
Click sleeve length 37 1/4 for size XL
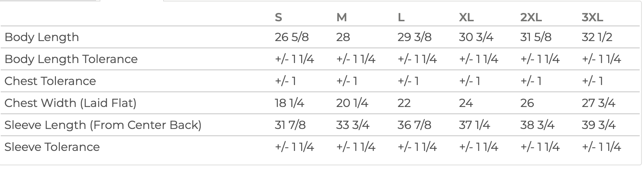pos(474,125)
